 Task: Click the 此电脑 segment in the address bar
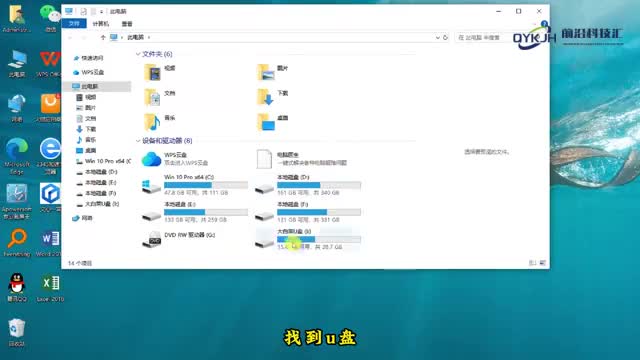coord(136,37)
